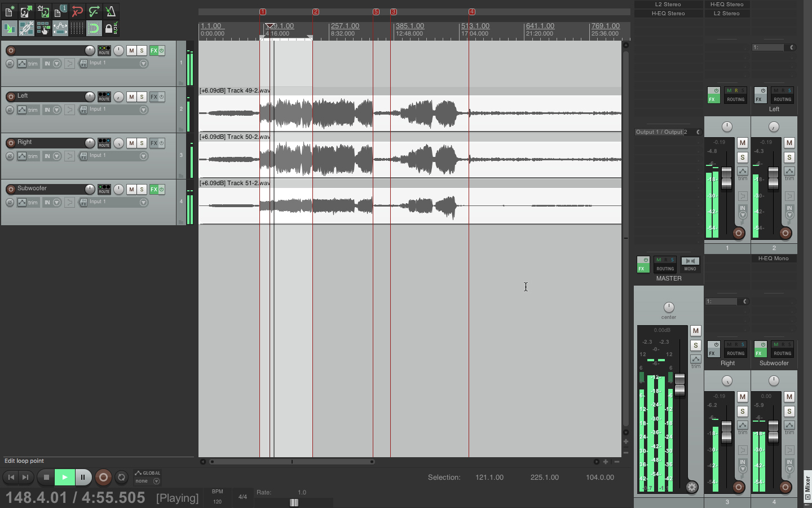Image resolution: width=812 pixels, height=508 pixels.
Task: Open the Input 1 dropdown on Left track
Action: [x=144, y=110]
